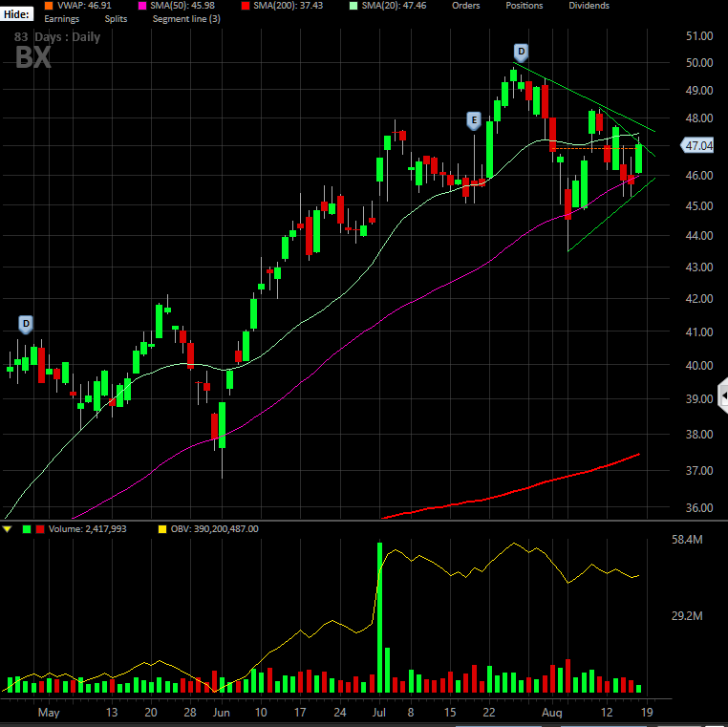Click the tall July volume spike bar

380,617
